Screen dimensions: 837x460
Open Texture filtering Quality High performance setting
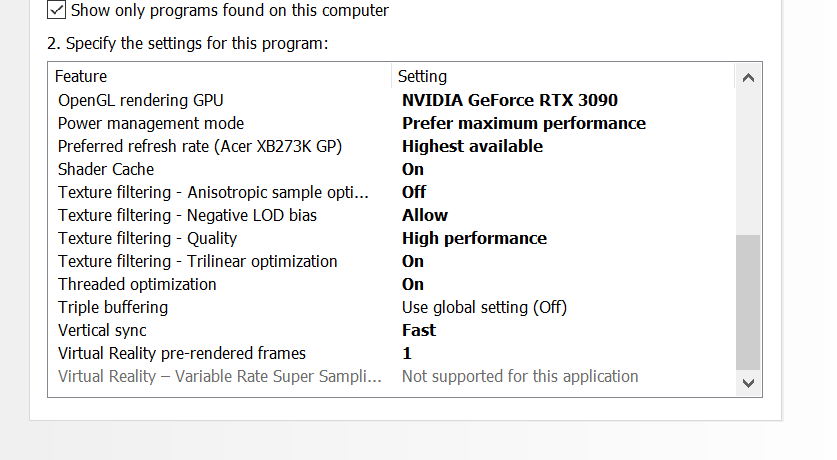(x=475, y=238)
